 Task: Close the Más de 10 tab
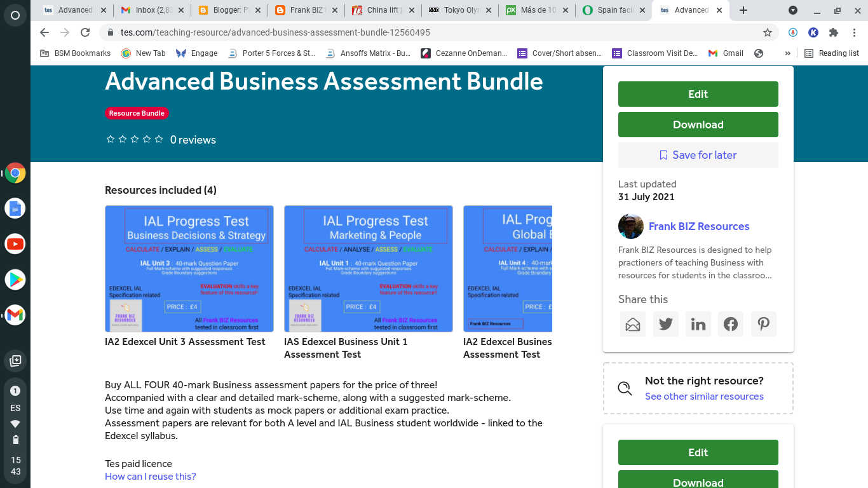[x=565, y=10]
